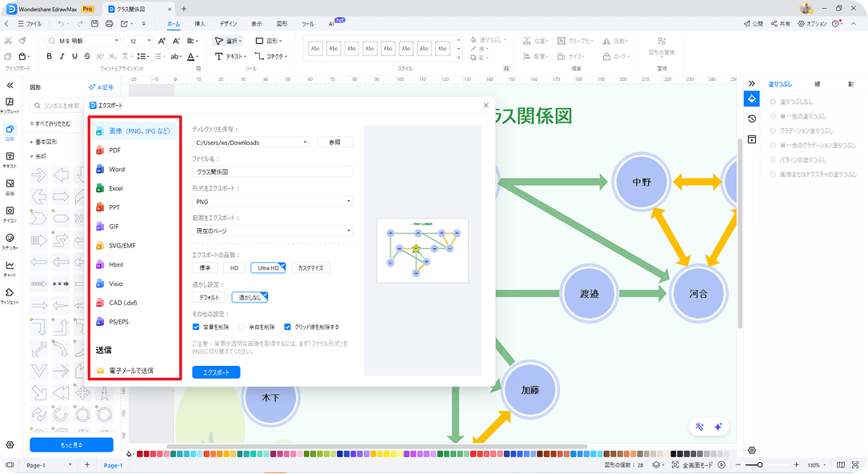Select the 透かしなし watermark option
Viewport: 868px width, 474px height.
click(250, 297)
